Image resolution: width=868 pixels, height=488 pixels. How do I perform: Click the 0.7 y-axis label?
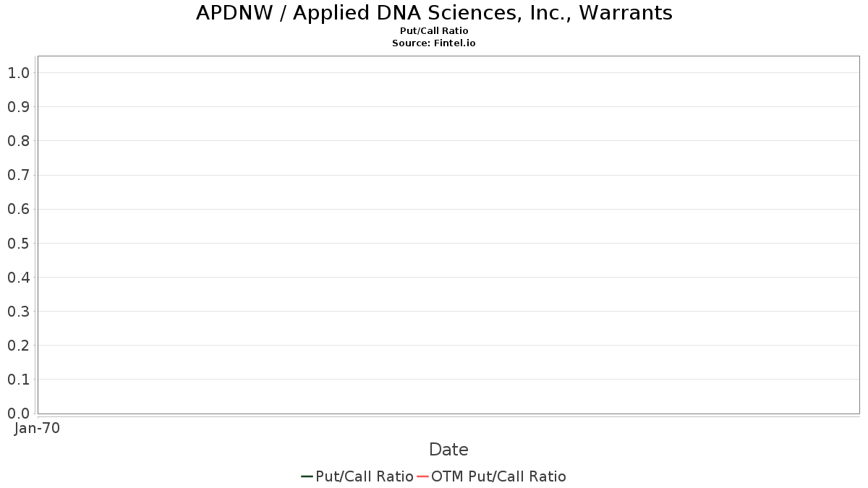point(18,175)
